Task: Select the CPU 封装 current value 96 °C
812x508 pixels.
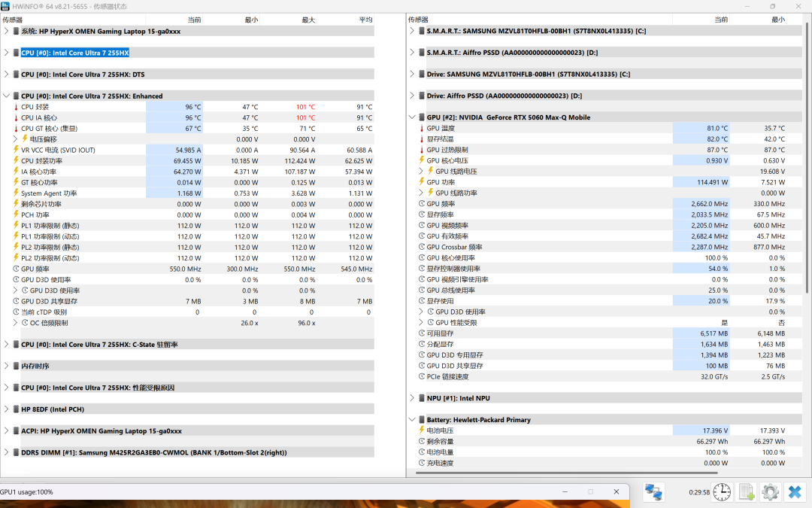Action: coord(193,107)
